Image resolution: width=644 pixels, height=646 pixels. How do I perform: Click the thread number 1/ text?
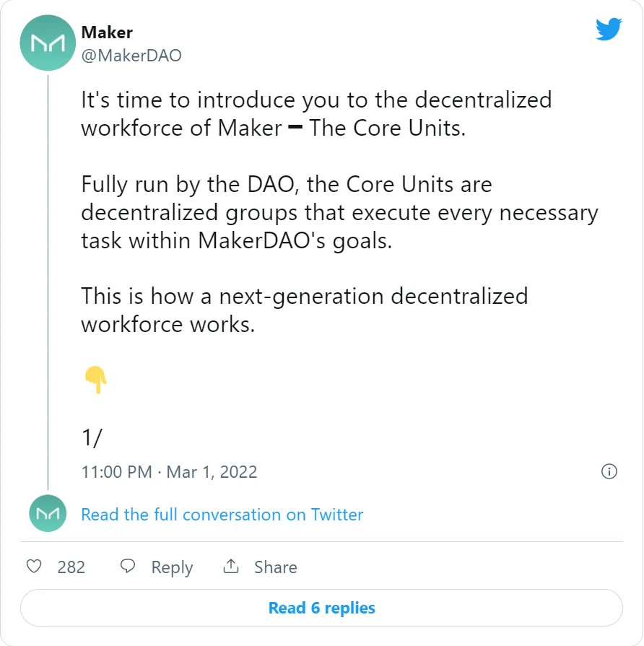click(92, 437)
